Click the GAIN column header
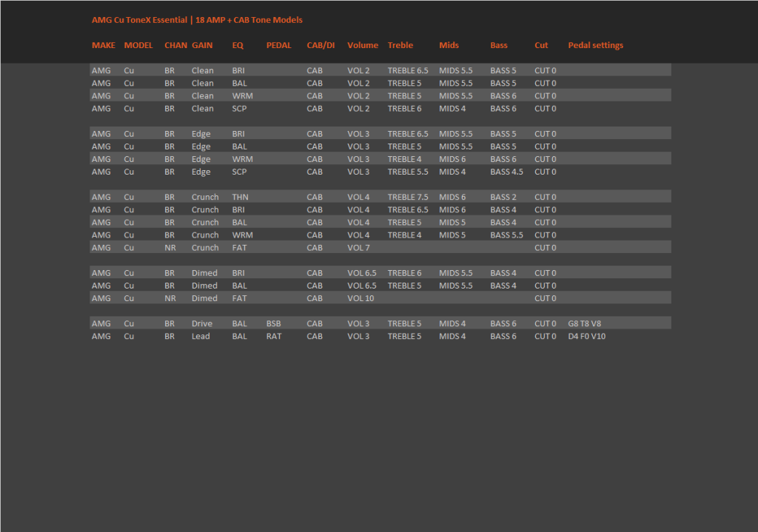Image resolution: width=758 pixels, height=532 pixels. click(x=202, y=45)
